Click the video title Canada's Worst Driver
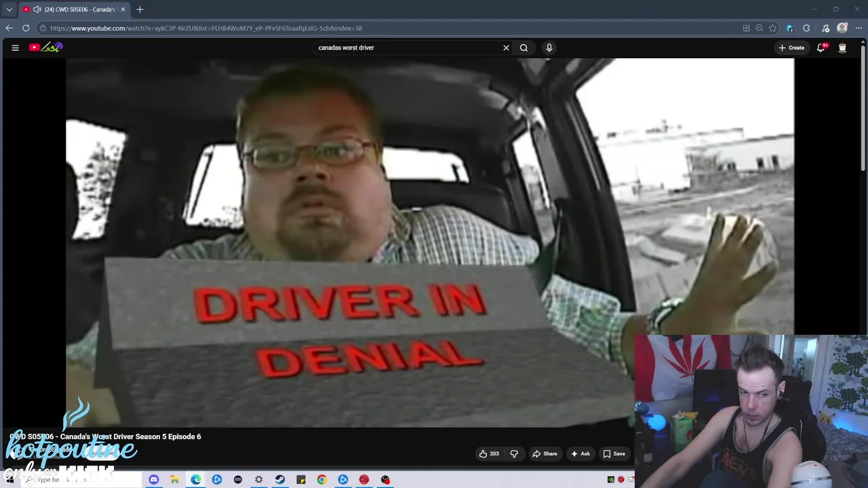Image resolution: width=868 pixels, height=488 pixels. click(x=106, y=436)
